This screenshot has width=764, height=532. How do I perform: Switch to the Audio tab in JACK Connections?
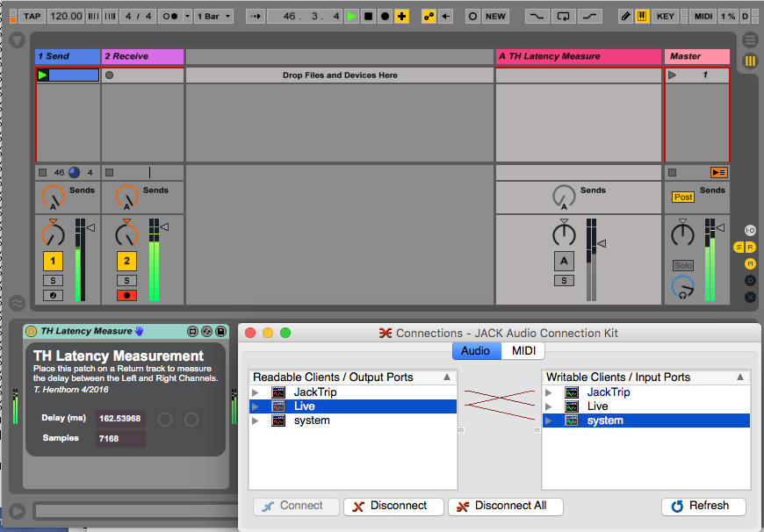pyautogui.click(x=476, y=351)
